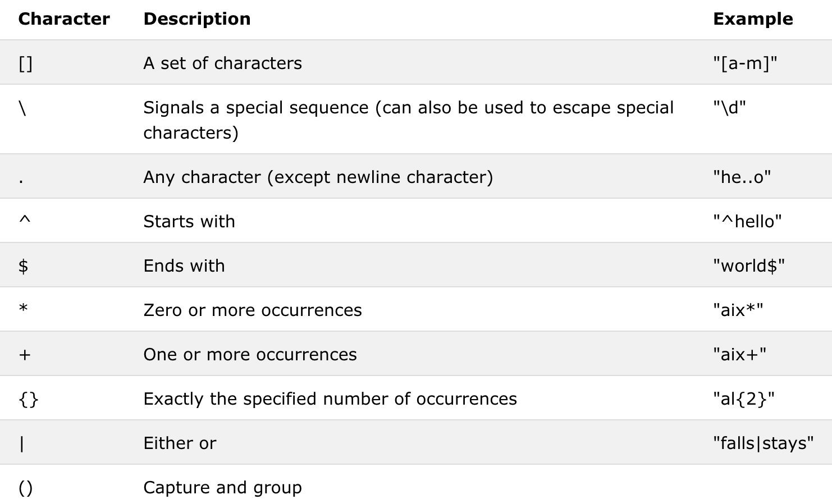Click the "Description" column header
The height and width of the screenshot is (504, 832).
[x=196, y=19]
